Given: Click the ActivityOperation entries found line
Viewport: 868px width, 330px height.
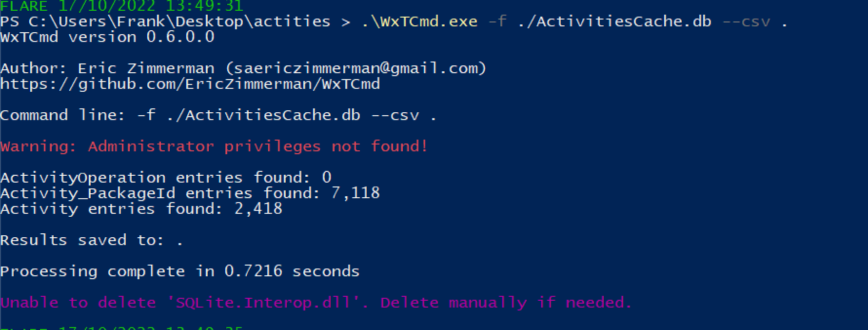Looking at the screenshot, I should 166,177.
